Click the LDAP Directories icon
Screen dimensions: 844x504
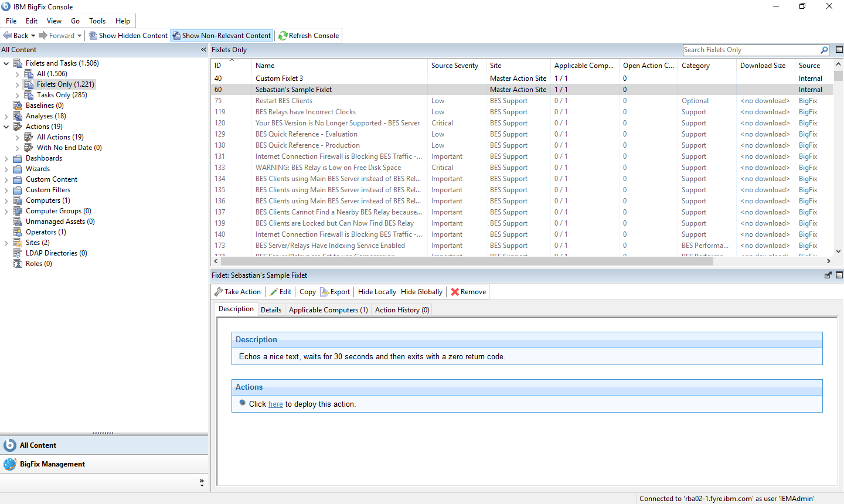pyautogui.click(x=18, y=253)
